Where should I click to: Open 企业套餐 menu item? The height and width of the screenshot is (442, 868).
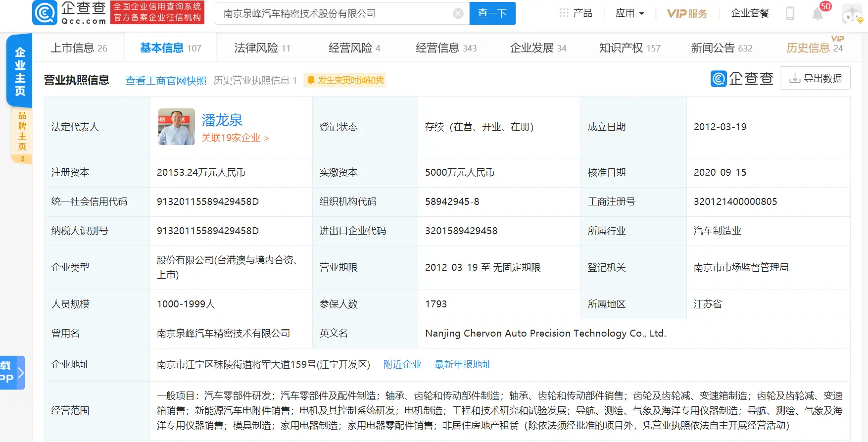[x=750, y=13]
